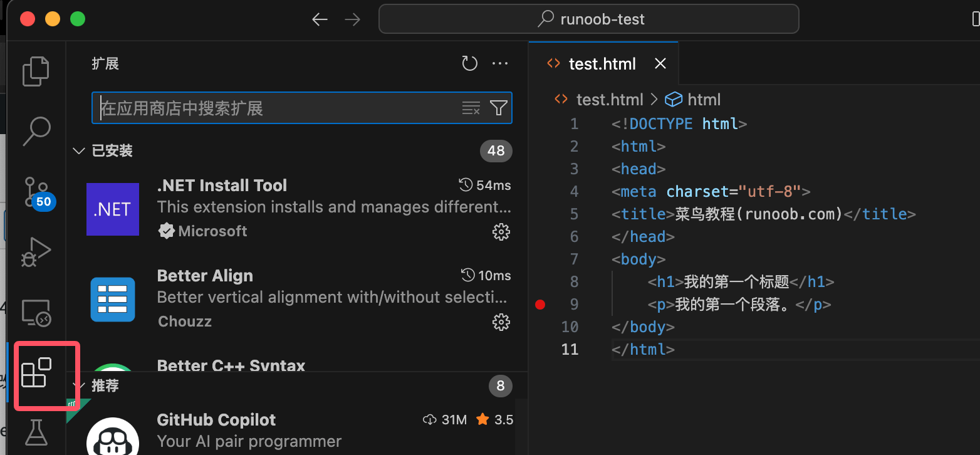
Task: Filter extensions using the funnel icon
Action: 498,108
